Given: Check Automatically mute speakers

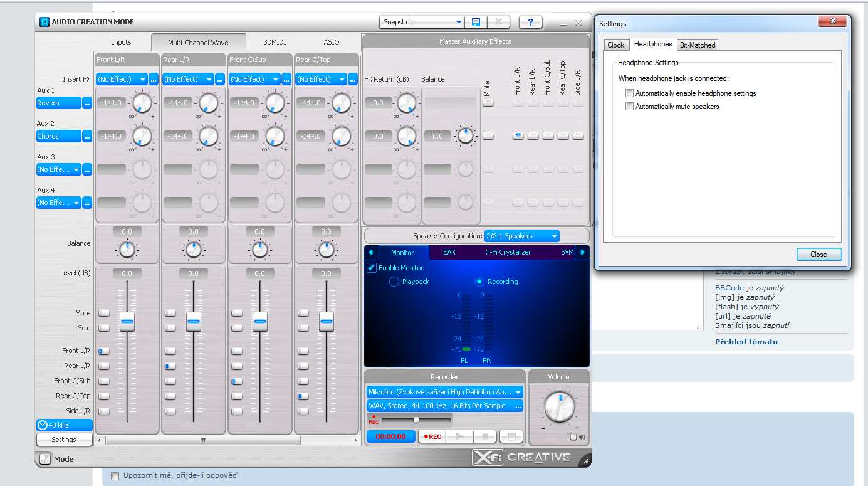Looking at the screenshot, I should tap(630, 107).
